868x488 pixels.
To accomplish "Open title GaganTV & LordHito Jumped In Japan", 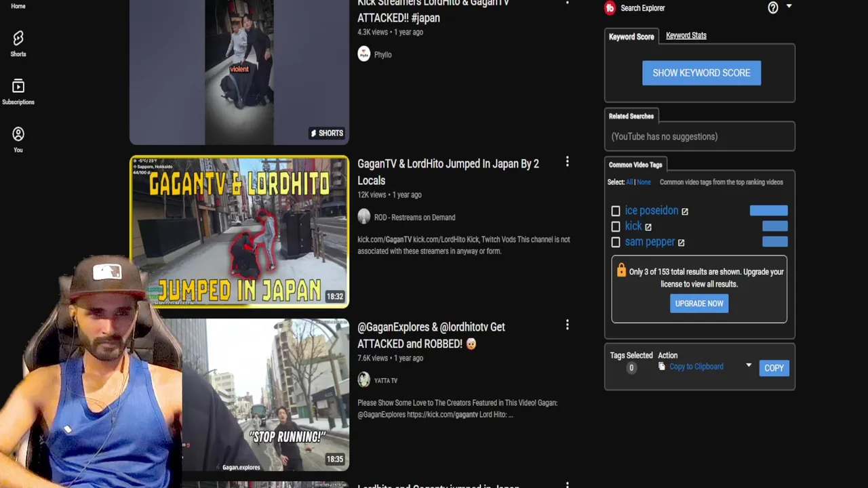I will (448, 172).
